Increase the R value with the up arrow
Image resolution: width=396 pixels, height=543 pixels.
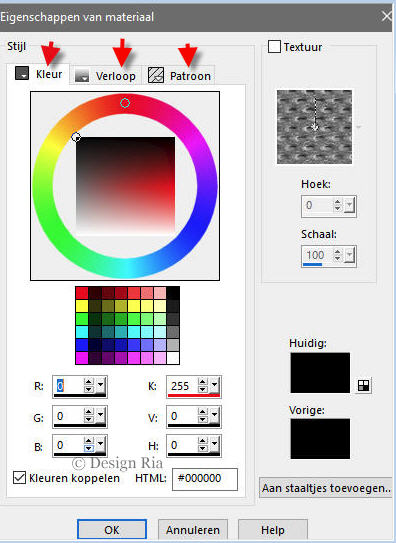pos(89,382)
